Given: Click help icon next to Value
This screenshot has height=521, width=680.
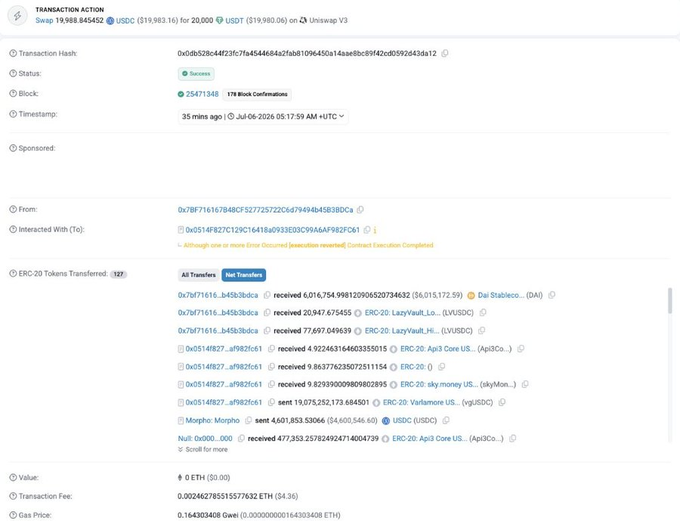Looking at the screenshot, I should (x=13, y=478).
